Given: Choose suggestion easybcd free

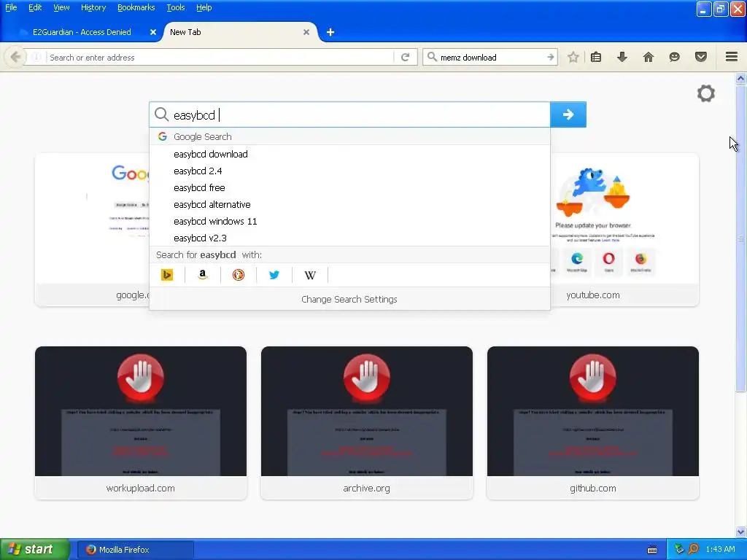Looking at the screenshot, I should tap(349, 187).
